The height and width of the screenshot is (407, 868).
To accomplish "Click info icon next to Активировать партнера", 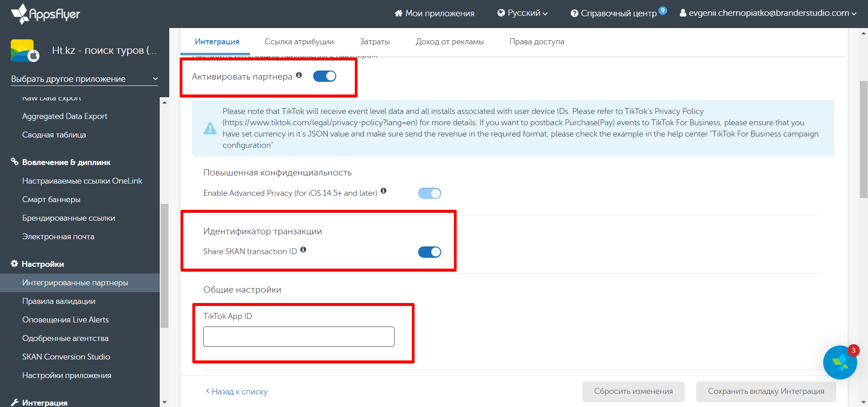I will (299, 75).
